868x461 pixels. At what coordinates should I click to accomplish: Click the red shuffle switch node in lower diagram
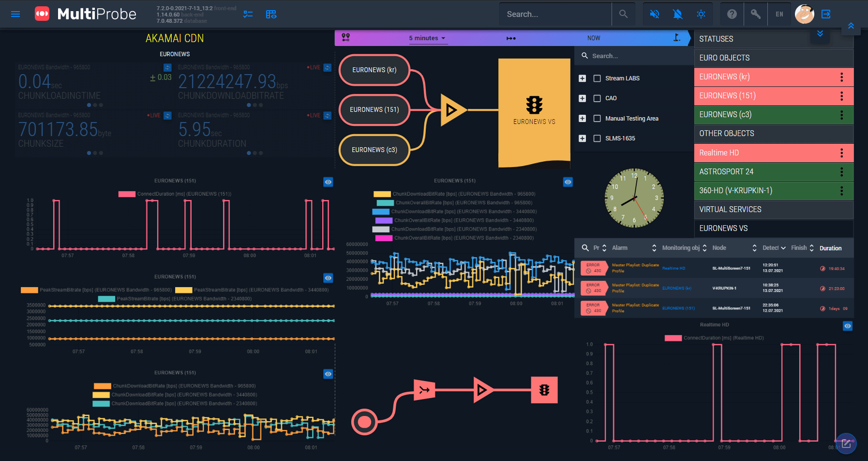click(424, 390)
